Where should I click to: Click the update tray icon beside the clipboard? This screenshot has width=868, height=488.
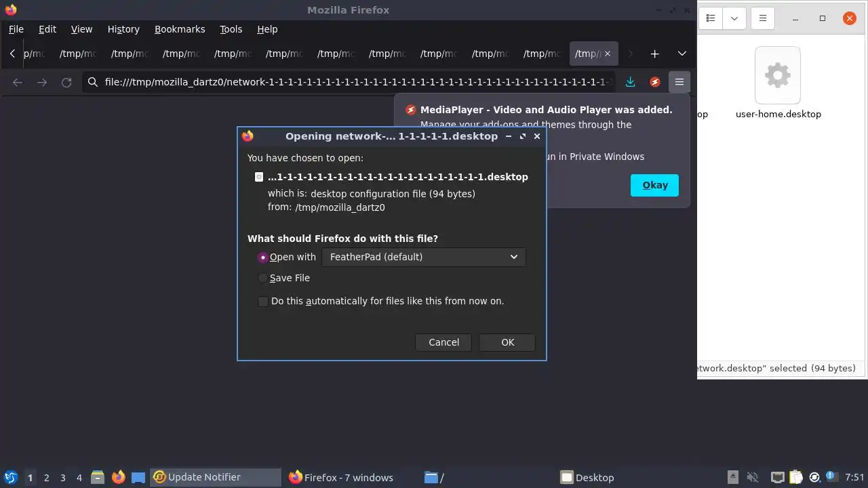pyautogui.click(x=814, y=477)
